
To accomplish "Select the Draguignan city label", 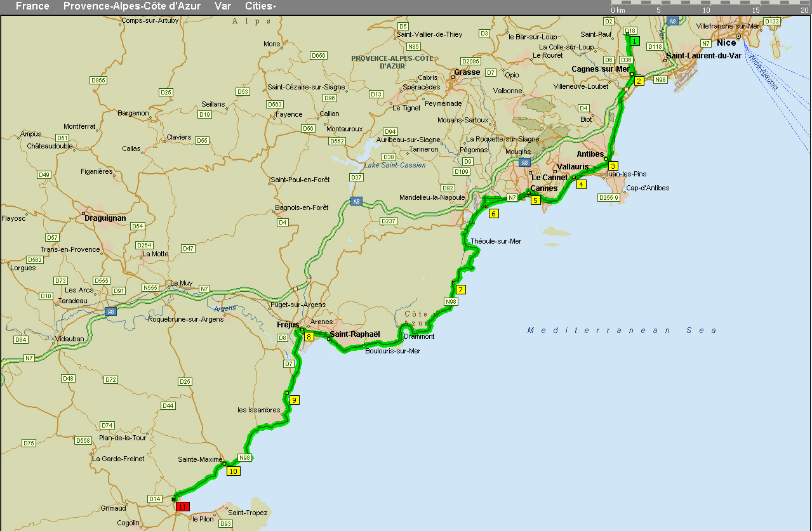I will [x=105, y=218].
